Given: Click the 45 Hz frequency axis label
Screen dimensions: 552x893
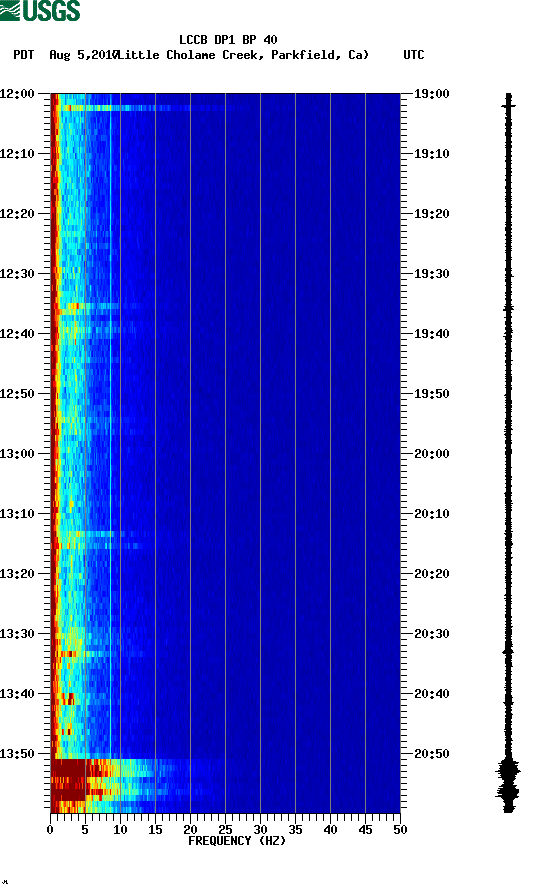Looking at the screenshot, I should [365, 830].
